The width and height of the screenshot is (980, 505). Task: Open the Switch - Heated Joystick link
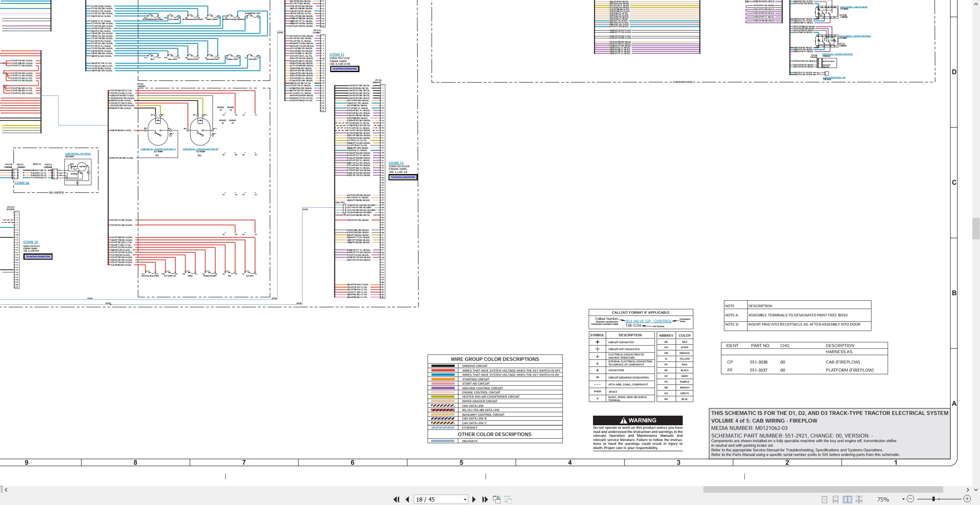[855, 36]
